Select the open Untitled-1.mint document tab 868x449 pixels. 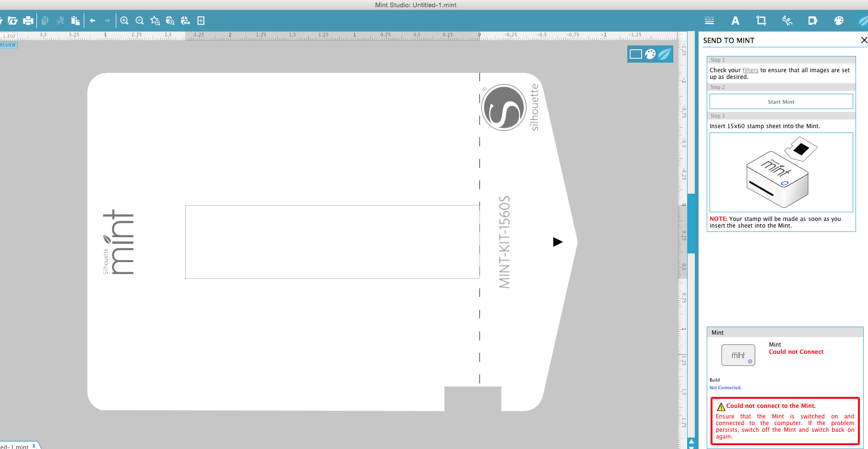pyautogui.click(x=15, y=446)
